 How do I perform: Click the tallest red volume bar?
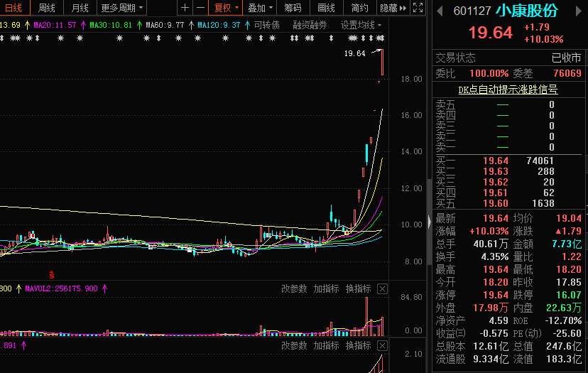(x=366, y=316)
